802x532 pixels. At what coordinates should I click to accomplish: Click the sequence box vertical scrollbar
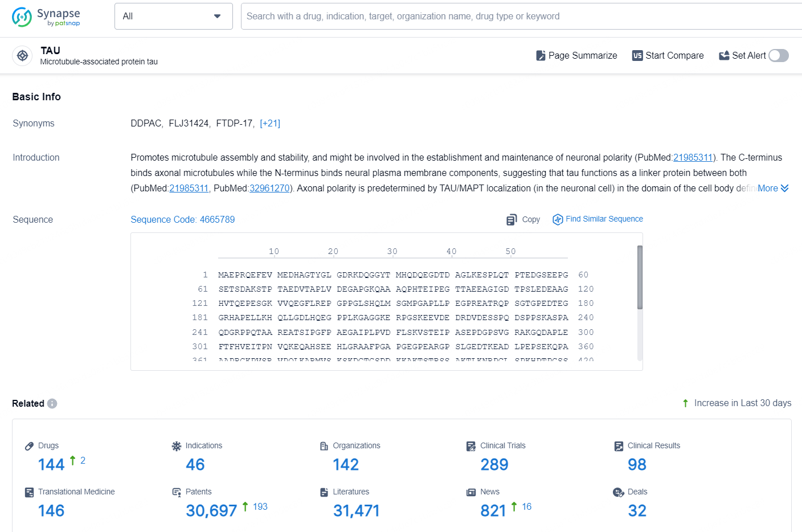[640, 278]
